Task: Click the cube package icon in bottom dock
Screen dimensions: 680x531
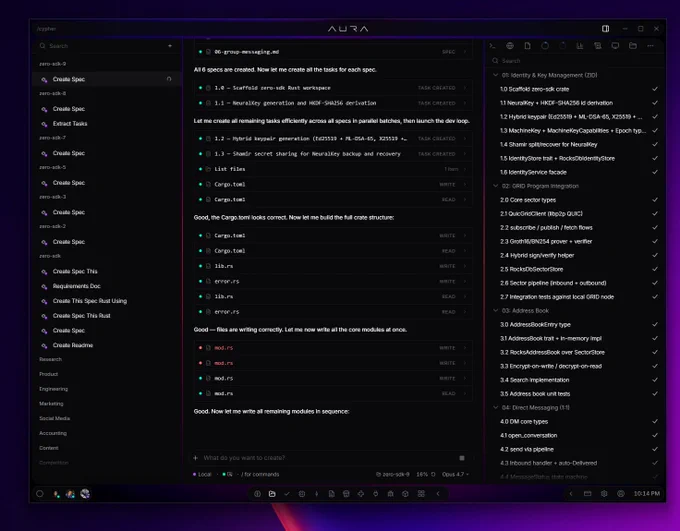Action: coord(405,494)
